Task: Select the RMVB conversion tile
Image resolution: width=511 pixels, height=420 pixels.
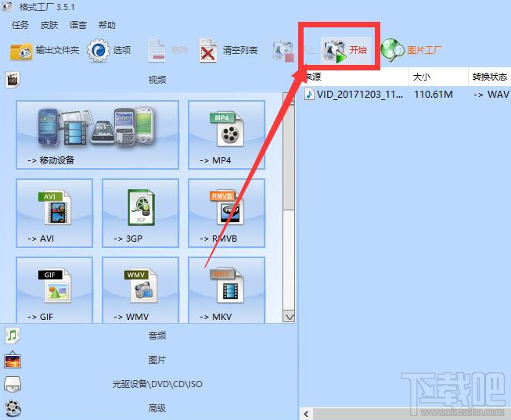Action: pos(226,213)
